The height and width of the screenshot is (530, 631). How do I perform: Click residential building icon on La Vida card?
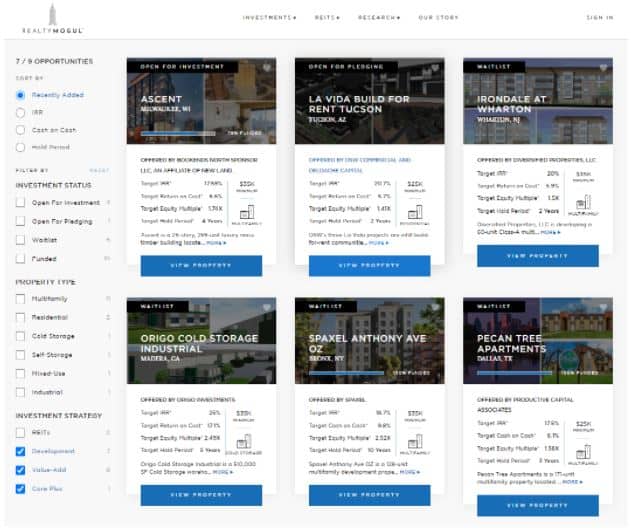pyautogui.click(x=415, y=212)
